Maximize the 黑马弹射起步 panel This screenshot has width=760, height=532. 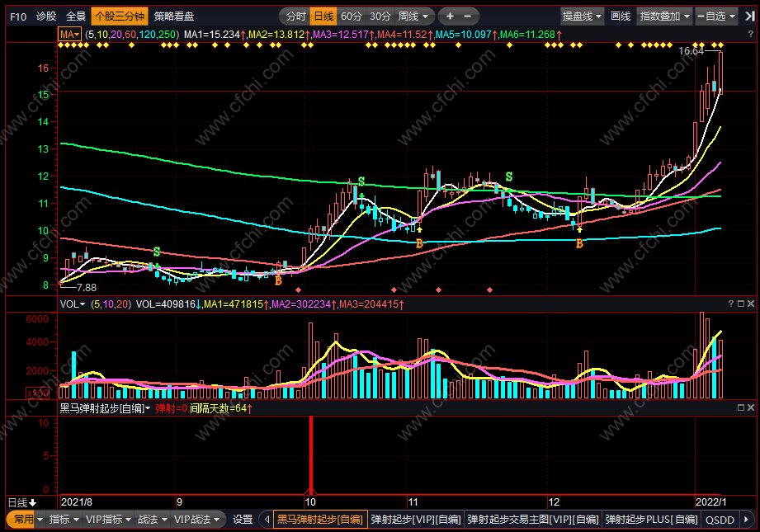(741, 408)
